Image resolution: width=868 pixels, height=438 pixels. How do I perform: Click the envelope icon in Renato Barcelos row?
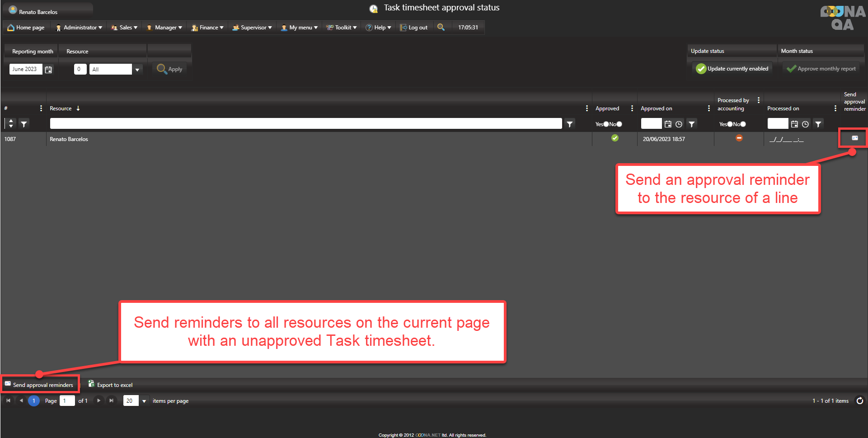point(854,138)
